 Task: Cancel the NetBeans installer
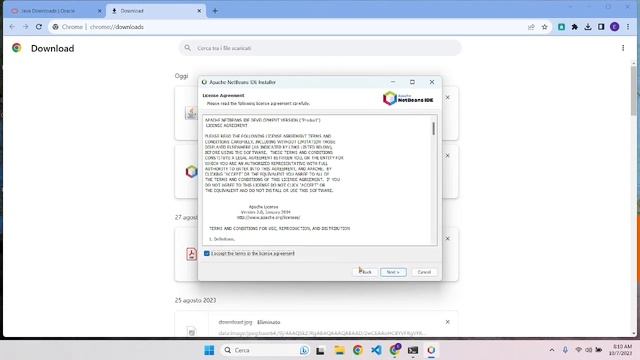(x=424, y=272)
